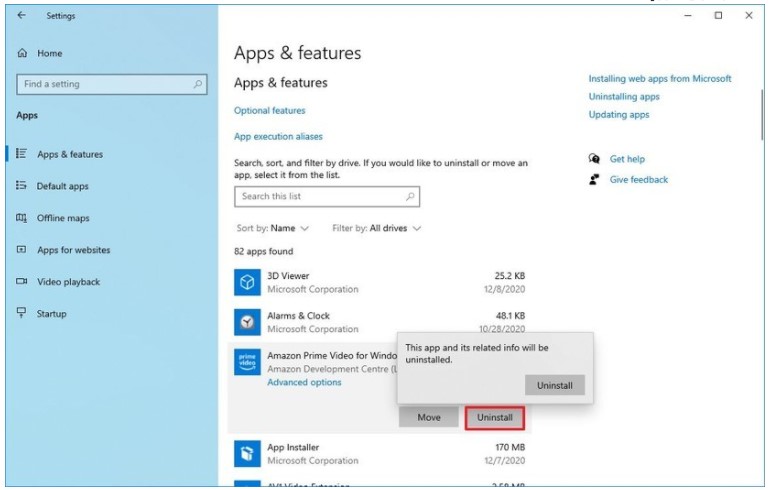The height and width of the screenshot is (490, 772).
Task: Click the App Installer app icon
Action: coord(247,454)
